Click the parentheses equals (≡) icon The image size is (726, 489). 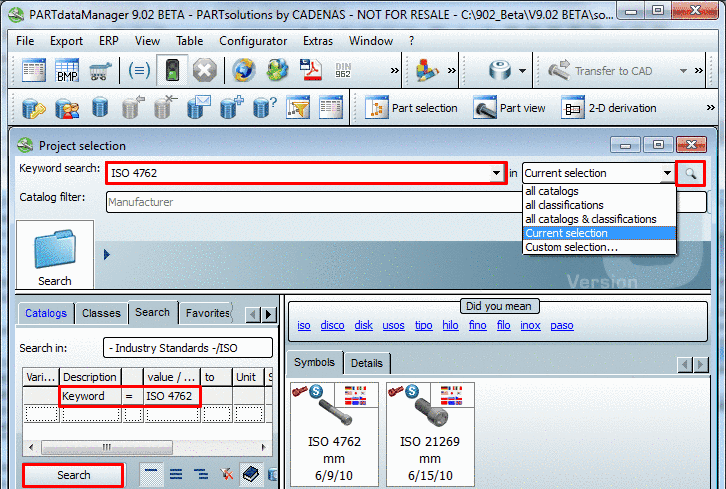coord(139,70)
